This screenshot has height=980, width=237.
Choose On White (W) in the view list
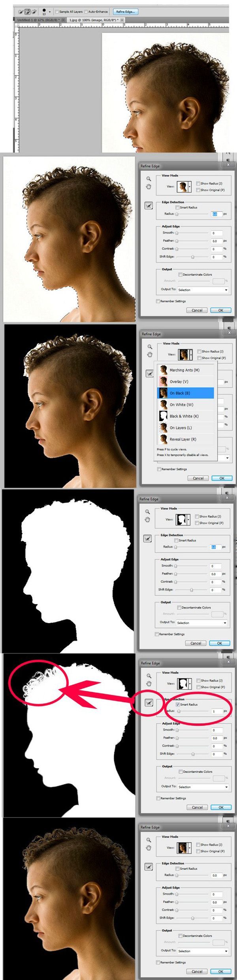[x=186, y=404]
